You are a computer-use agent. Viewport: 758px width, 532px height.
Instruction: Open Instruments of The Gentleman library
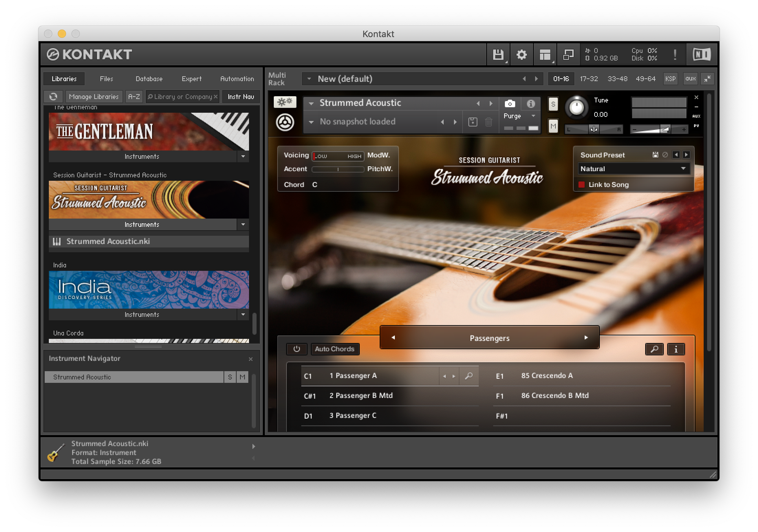coord(142,157)
